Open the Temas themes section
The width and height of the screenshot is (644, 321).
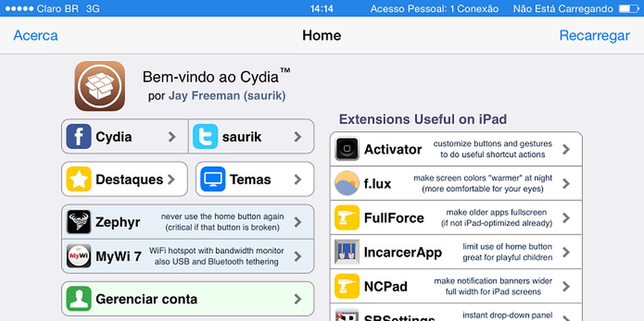point(255,179)
